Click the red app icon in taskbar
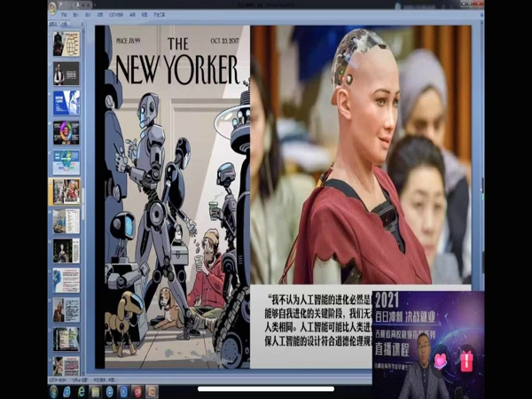 pyautogui.click(x=137, y=390)
